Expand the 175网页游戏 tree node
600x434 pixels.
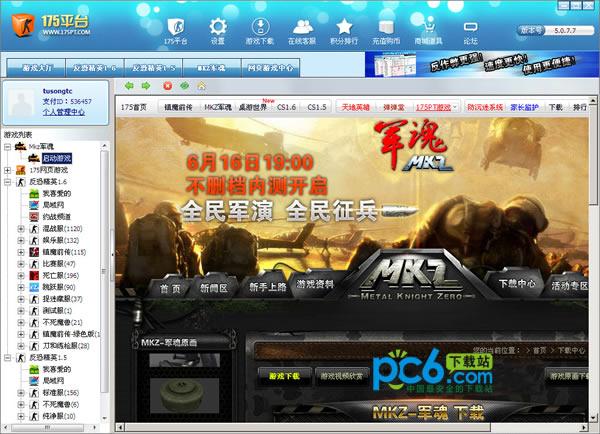click(x=7, y=170)
